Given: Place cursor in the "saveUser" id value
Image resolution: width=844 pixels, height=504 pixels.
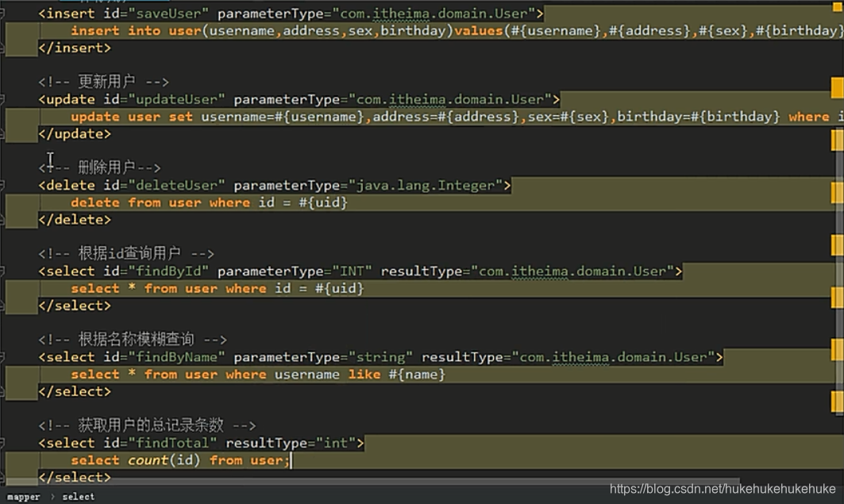Looking at the screenshot, I should pos(168,13).
